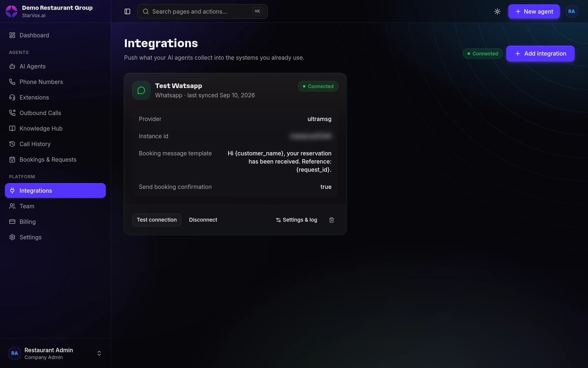Open Knowledge Hub page
This screenshot has height=368, width=588.
(55, 128)
